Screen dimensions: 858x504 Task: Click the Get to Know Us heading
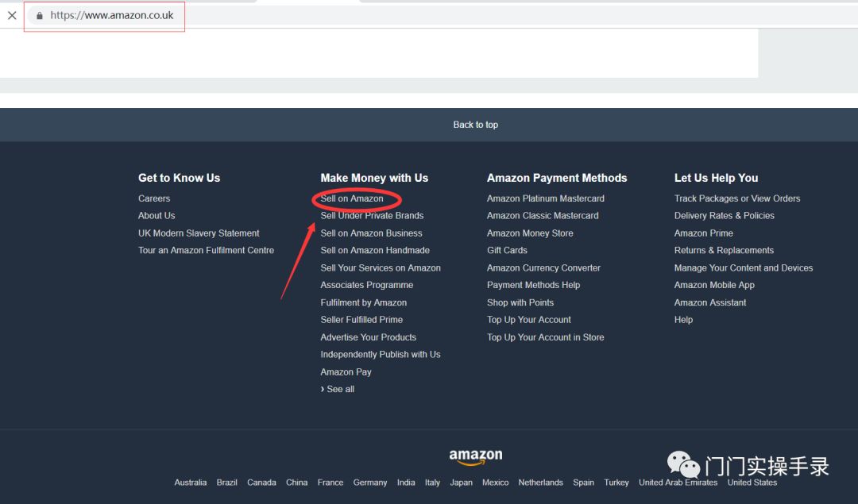pyautogui.click(x=179, y=178)
